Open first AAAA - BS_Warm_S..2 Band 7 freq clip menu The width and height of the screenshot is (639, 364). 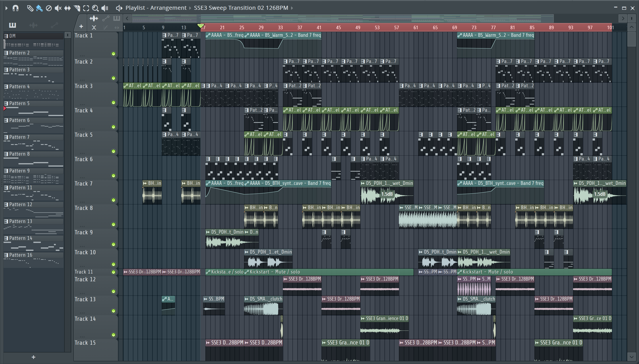click(x=247, y=35)
